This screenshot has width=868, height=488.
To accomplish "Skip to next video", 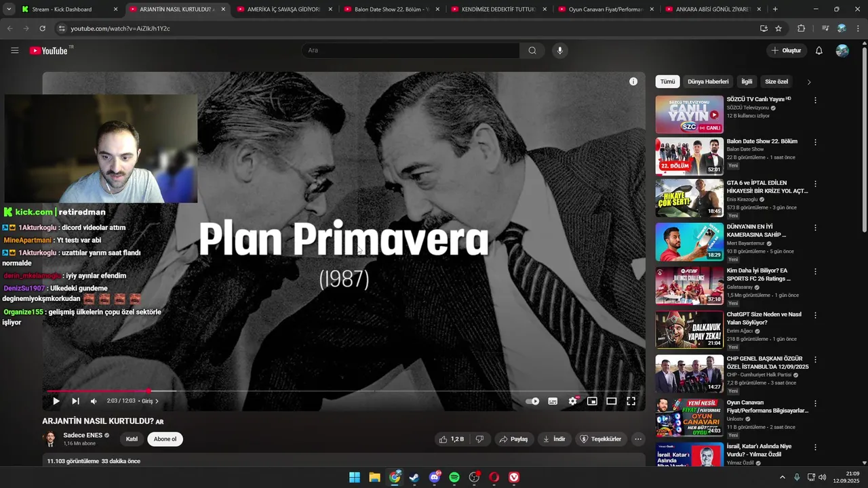I will pyautogui.click(x=75, y=401).
